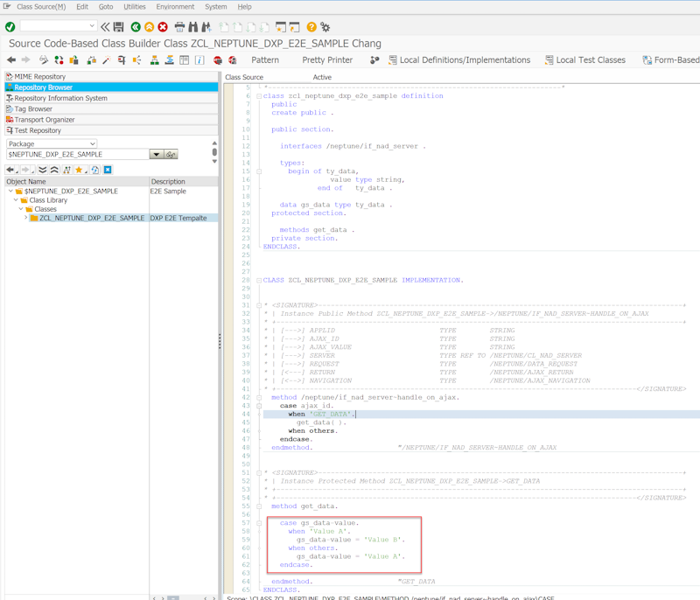Viewport: 700px width, 600px height.
Task: Click the Find Next binoculars-plus icon
Action: (206, 27)
